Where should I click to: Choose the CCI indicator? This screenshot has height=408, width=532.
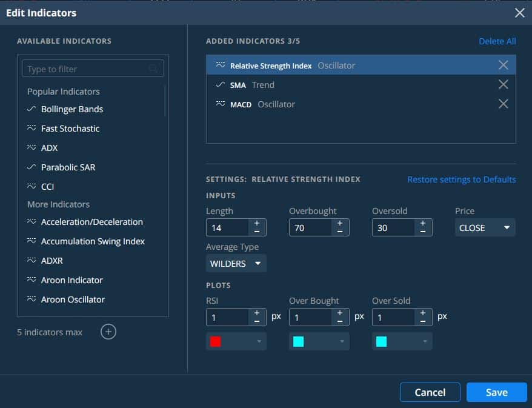[x=47, y=186]
